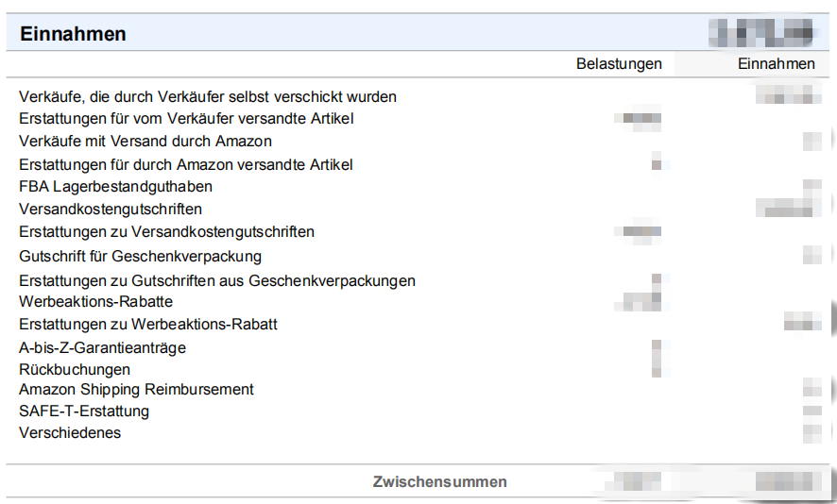The image size is (837, 504).
Task: Open the FBA Lagerbestandguthaben row
Action: click(115, 186)
